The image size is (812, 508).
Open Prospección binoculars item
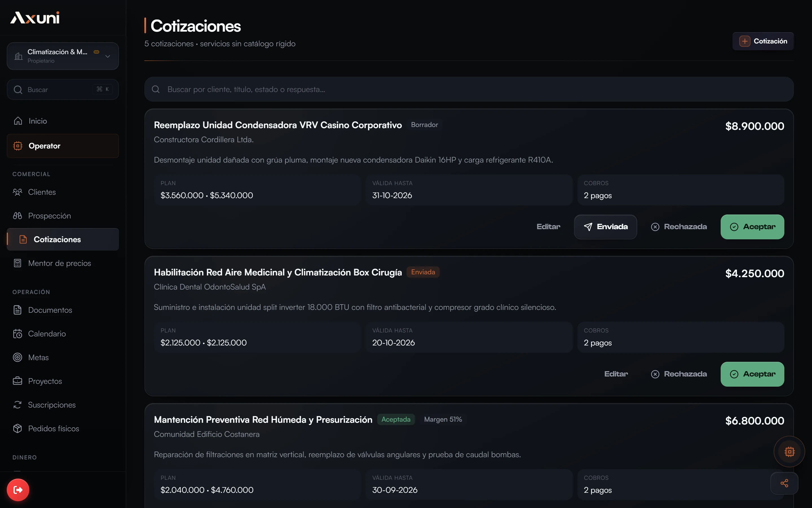[63, 216]
